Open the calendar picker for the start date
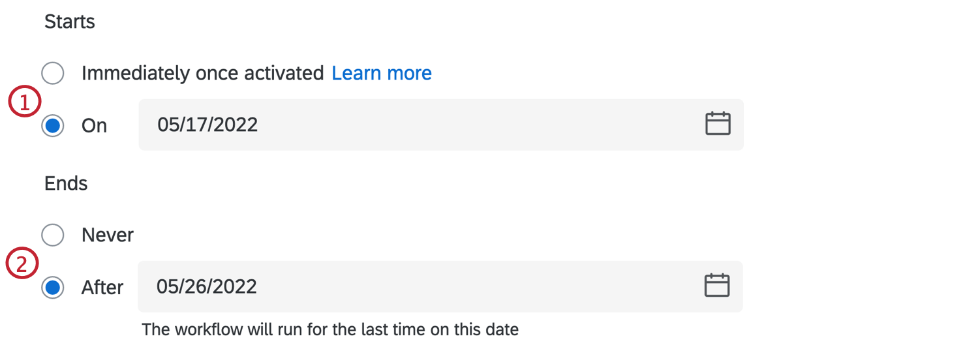Screen dimensions: 980x364 pos(718,124)
